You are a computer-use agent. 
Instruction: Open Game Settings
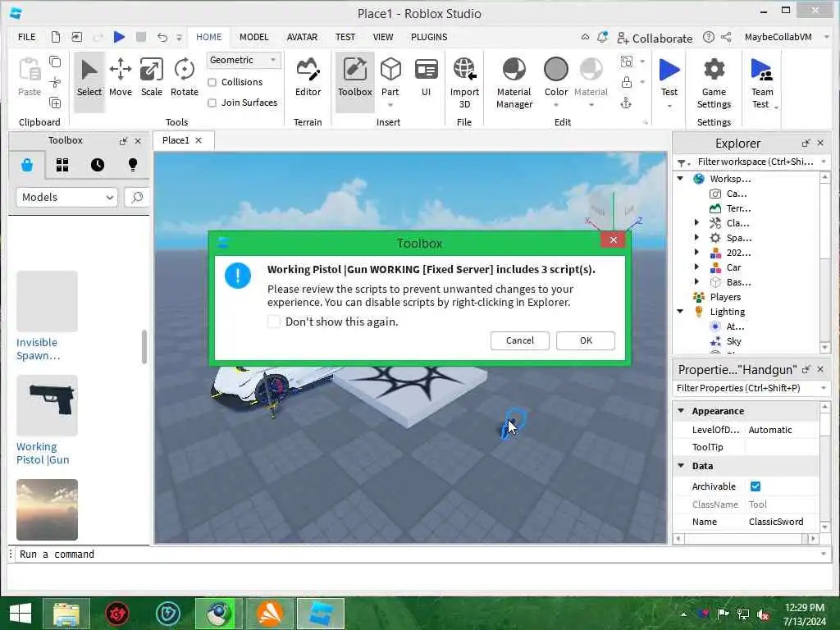click(x=714, y=83)
